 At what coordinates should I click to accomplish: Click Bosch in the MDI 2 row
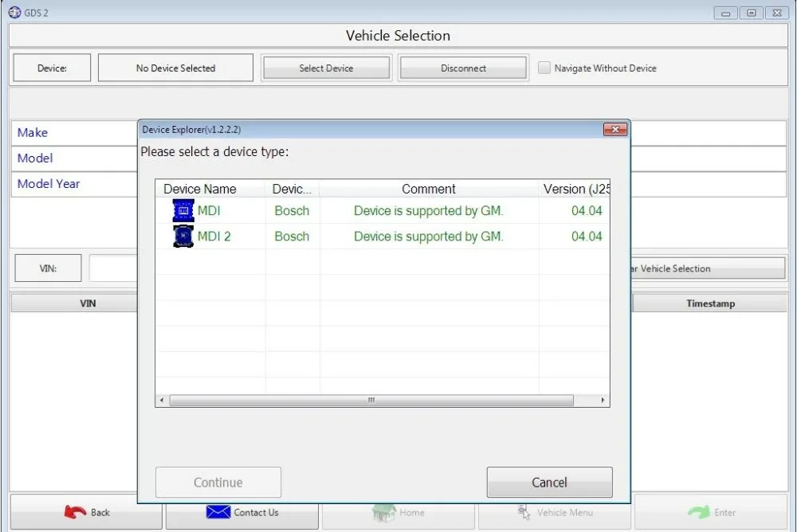point(292,237)
